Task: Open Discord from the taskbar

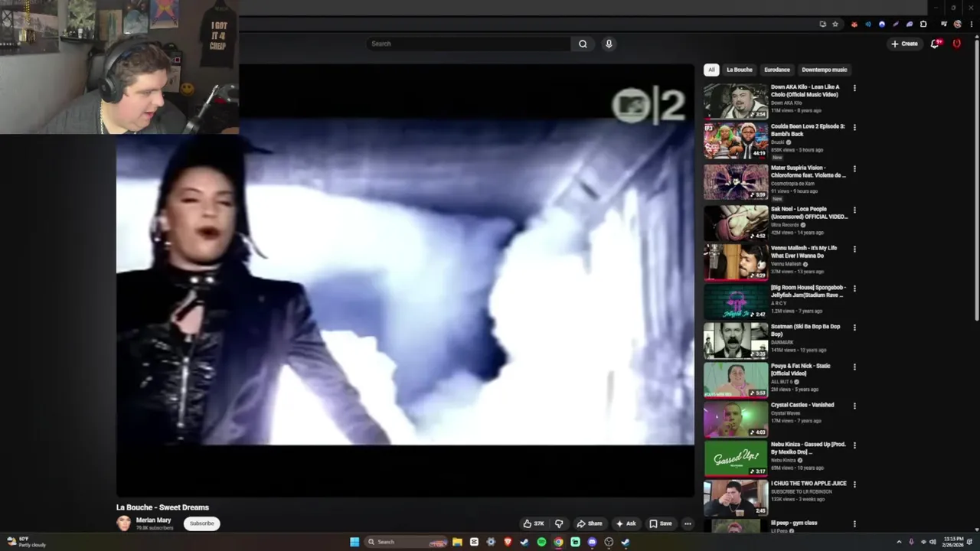Action: tap(592, 542)
